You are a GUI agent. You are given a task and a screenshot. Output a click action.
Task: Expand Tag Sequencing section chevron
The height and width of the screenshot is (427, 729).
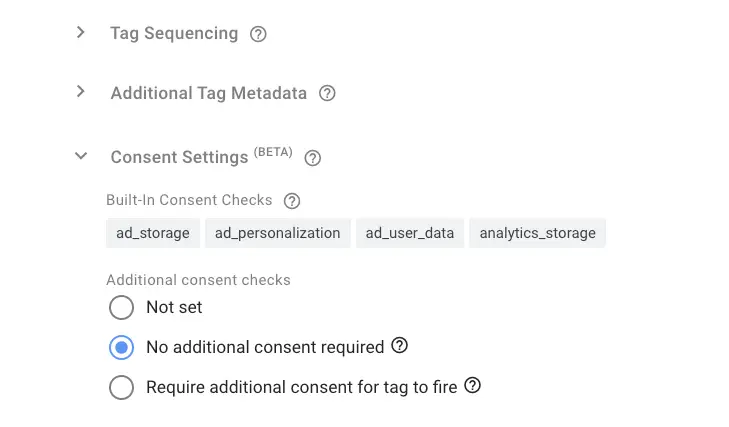point(81,33)
